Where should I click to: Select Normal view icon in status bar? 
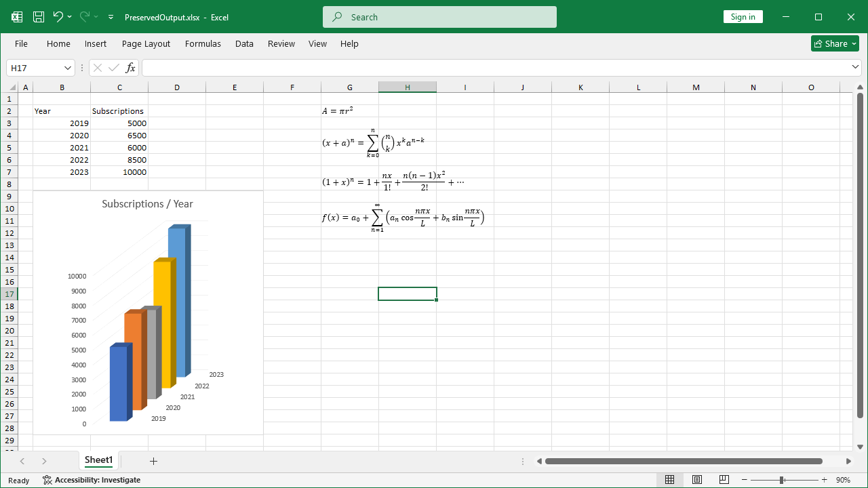[x=669, y=480]
